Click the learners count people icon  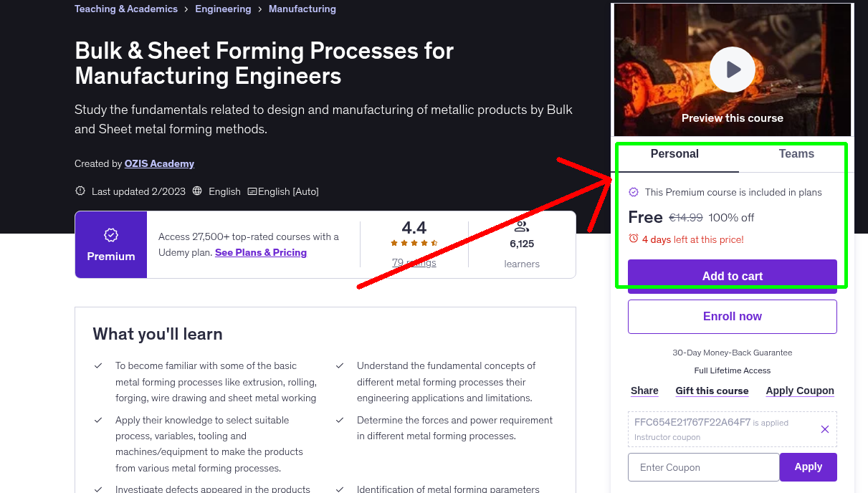(x=521, y=226)
